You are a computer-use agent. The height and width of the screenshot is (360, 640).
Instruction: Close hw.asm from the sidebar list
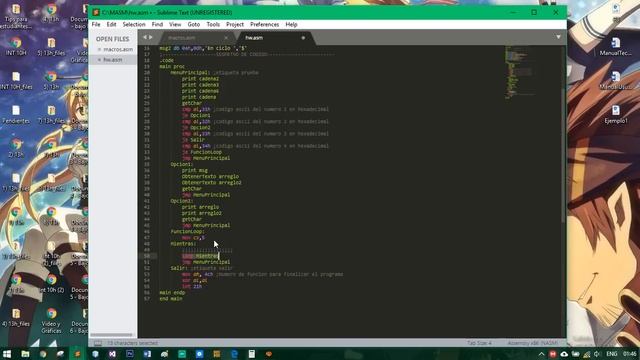pos(99,60)
